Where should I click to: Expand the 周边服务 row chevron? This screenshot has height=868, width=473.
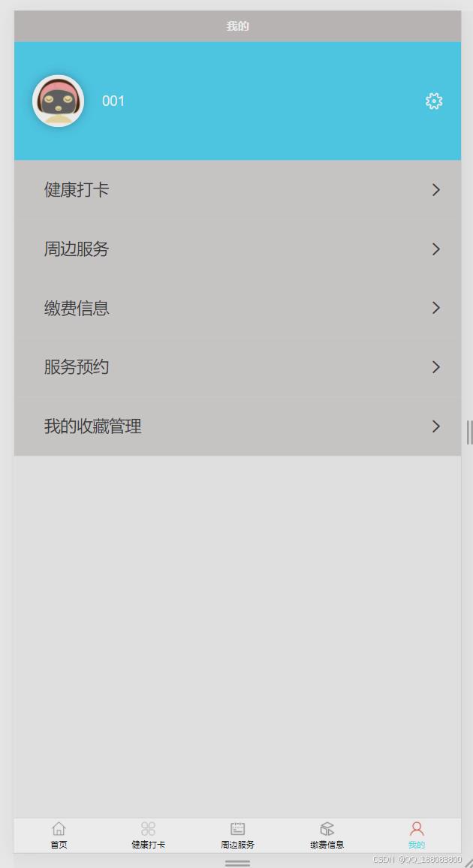click(436, 249)
